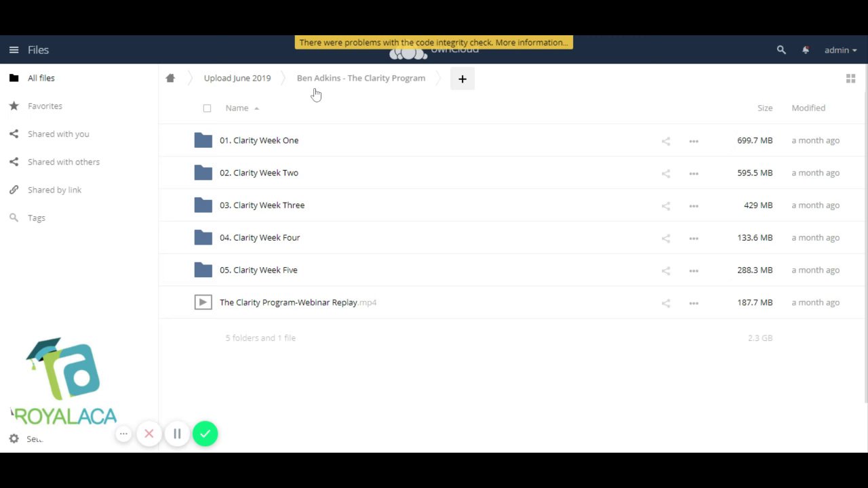Sort by the Modified column header

click(x=808, y=108)
